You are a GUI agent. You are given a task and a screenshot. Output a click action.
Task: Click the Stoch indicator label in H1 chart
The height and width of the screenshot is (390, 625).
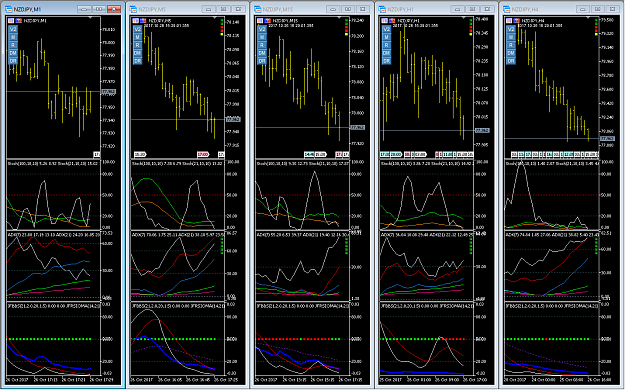[x=425, y=163]
